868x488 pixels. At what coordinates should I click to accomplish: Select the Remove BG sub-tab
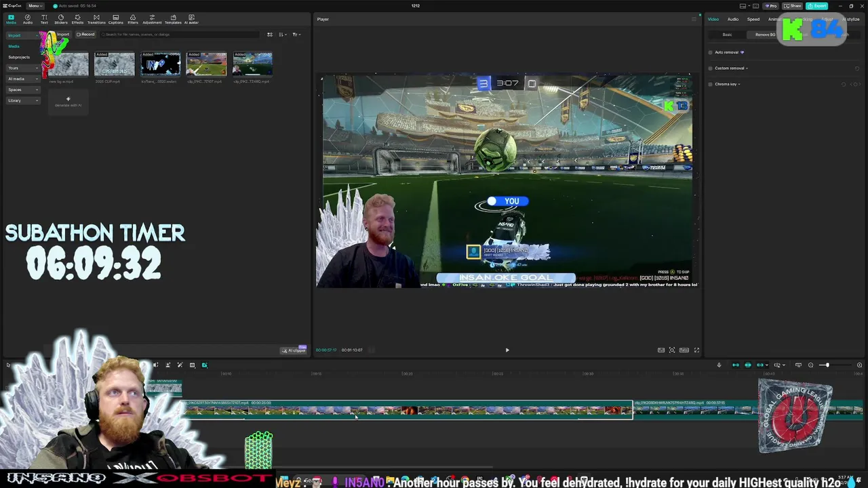point(765,35)
